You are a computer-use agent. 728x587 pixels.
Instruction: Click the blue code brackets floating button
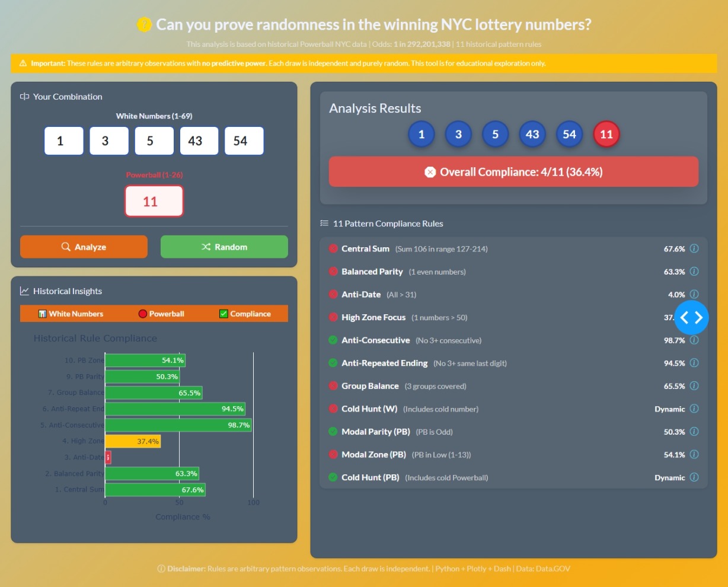(691, 318)
